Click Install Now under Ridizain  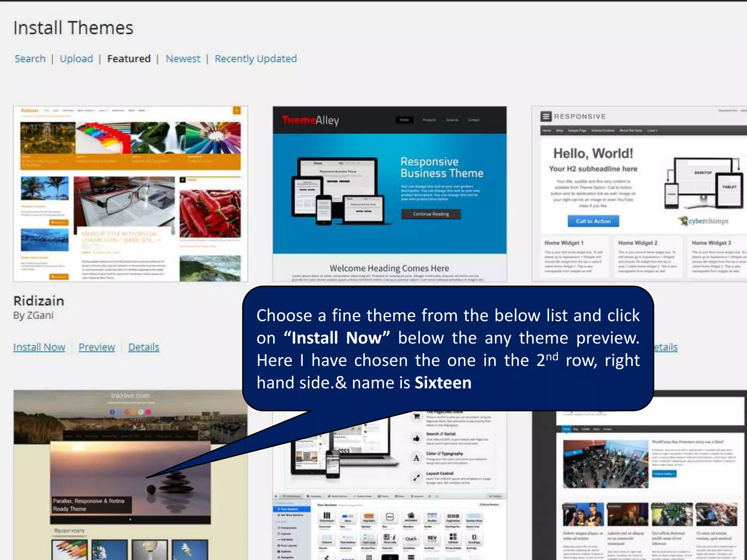point(39,347)
